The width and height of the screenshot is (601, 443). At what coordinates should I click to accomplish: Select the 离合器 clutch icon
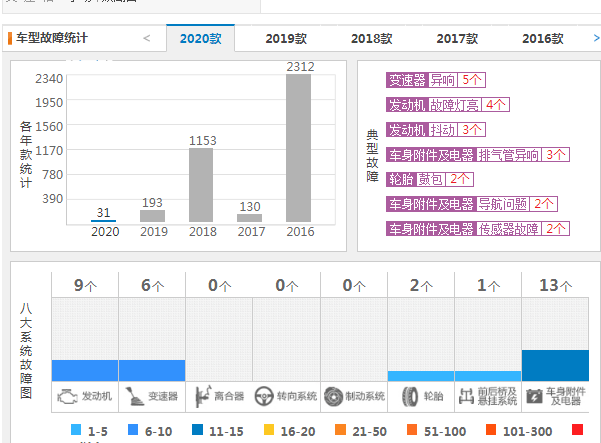(202, 396)
